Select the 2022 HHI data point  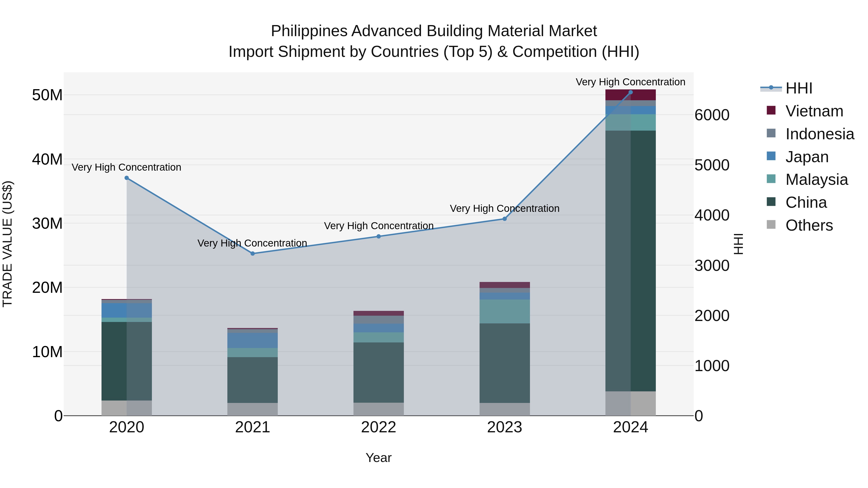[x=379, y=236]
